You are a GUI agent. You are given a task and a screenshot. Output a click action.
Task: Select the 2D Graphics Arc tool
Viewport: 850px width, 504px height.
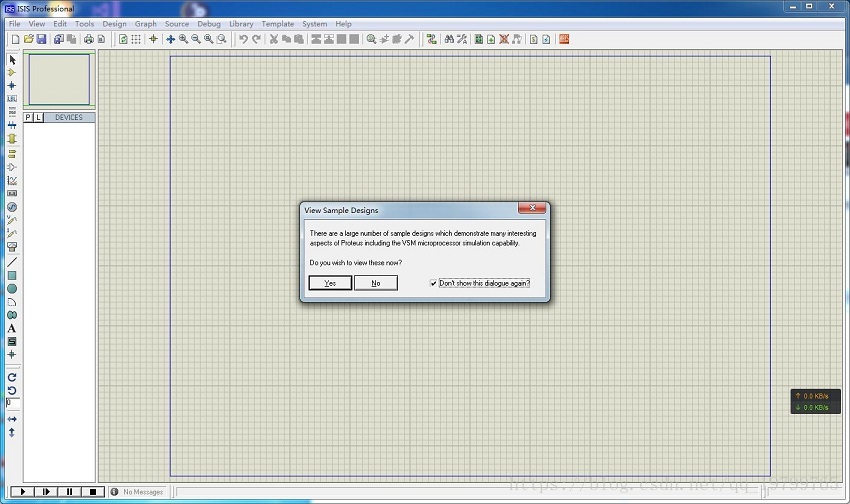[x=12, y=302]
